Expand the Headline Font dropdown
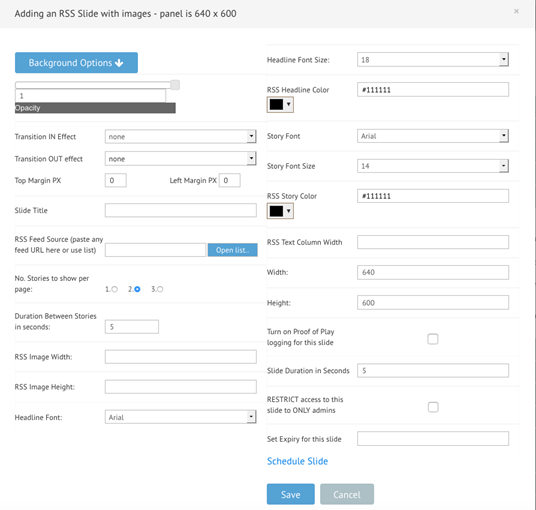 pyautogui.click(x=180, y=417)
